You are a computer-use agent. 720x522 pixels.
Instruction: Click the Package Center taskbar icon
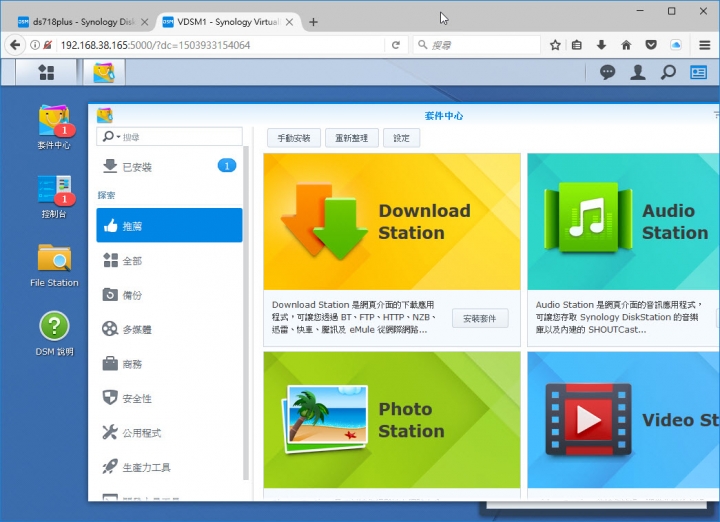104,72
